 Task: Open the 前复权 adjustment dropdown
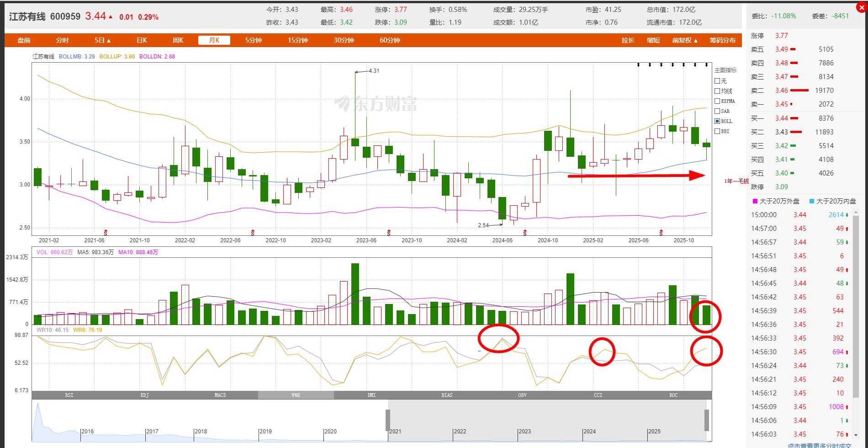coord(685,40)
